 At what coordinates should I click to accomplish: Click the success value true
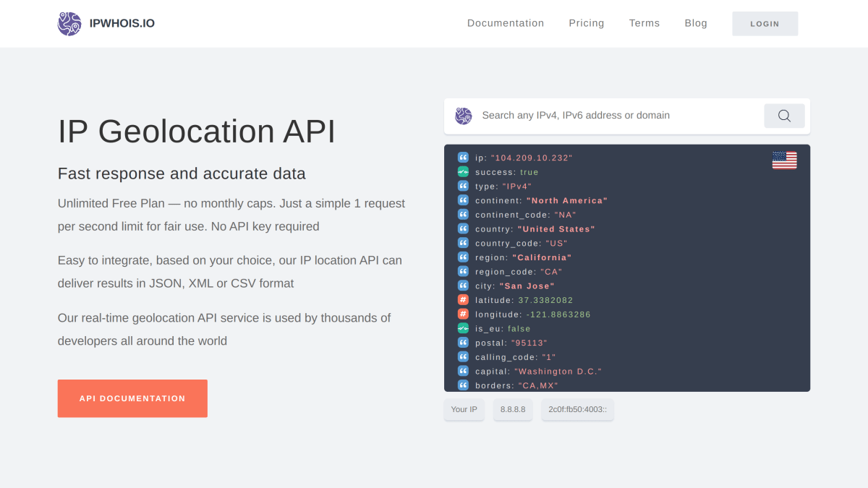529,172
